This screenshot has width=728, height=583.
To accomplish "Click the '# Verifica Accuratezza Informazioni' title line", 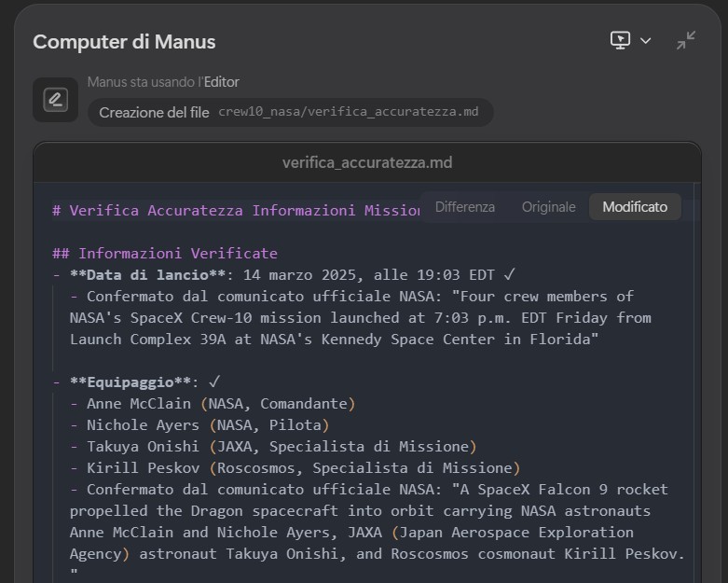I will [x=237, y=211].
